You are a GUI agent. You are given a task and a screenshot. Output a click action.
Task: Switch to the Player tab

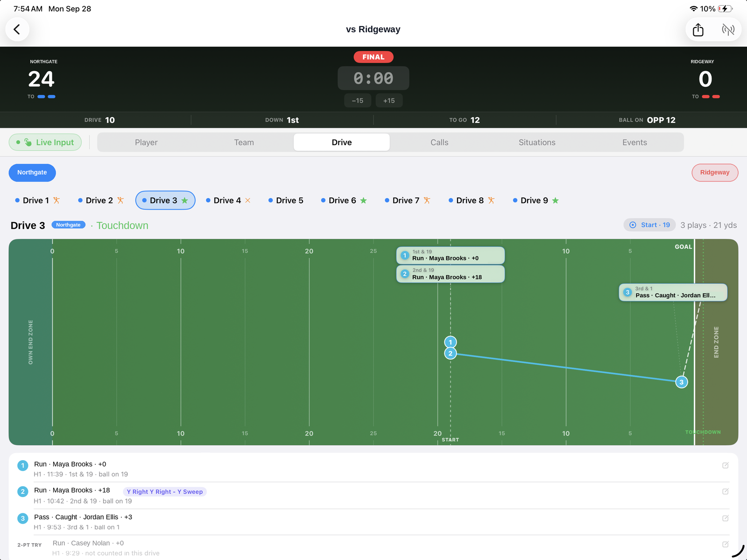[146, 142]
